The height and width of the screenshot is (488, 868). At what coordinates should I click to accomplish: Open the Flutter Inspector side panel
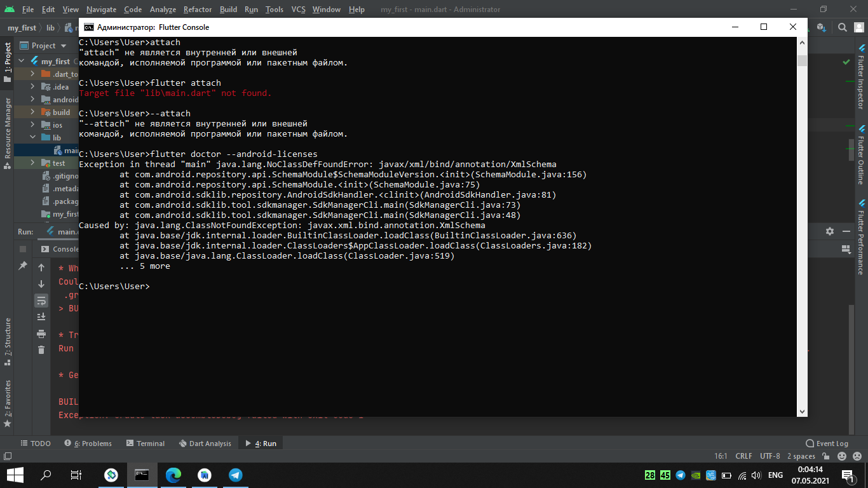click(x=861, y=77)
